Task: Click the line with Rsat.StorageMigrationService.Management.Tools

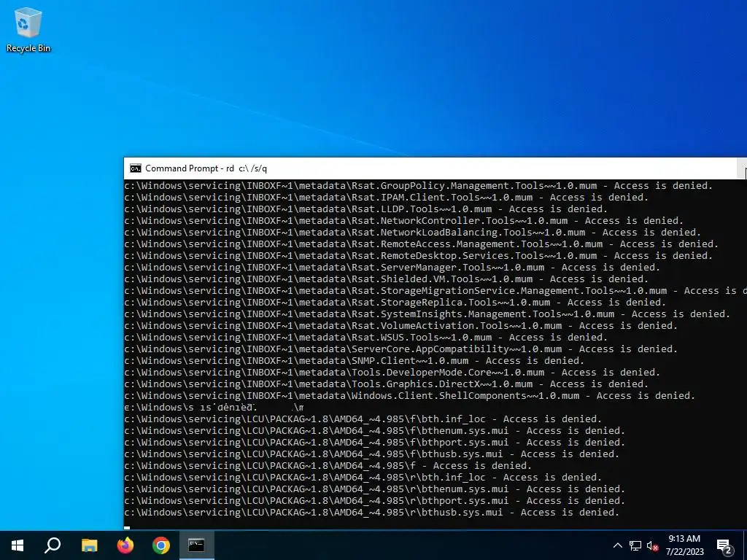Action: (x=436, y=290)
